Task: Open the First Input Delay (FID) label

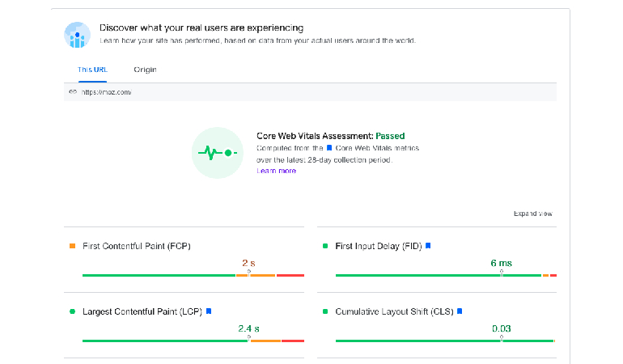Action: click(x=377, y=245)
